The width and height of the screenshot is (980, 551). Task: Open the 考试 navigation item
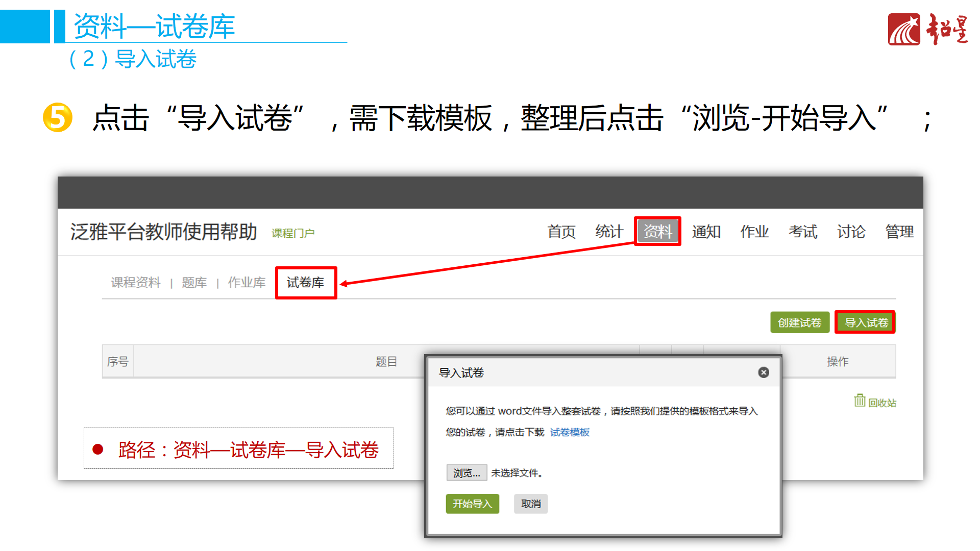tap(802, 232)
